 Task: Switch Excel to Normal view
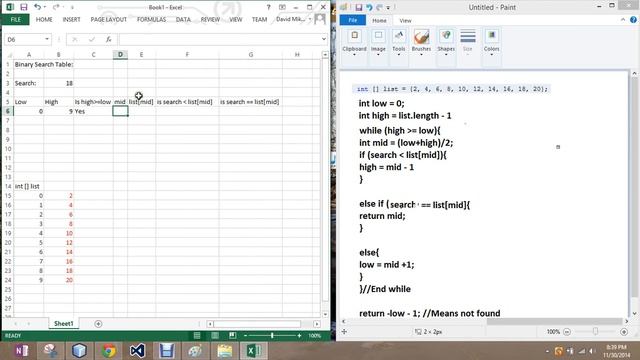(x=197, y=336)
